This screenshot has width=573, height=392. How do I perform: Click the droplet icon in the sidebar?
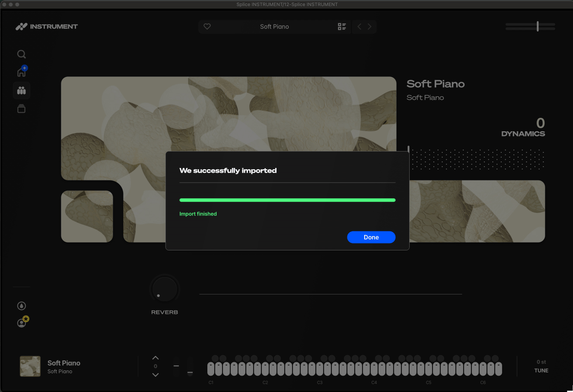click(22, 306)
